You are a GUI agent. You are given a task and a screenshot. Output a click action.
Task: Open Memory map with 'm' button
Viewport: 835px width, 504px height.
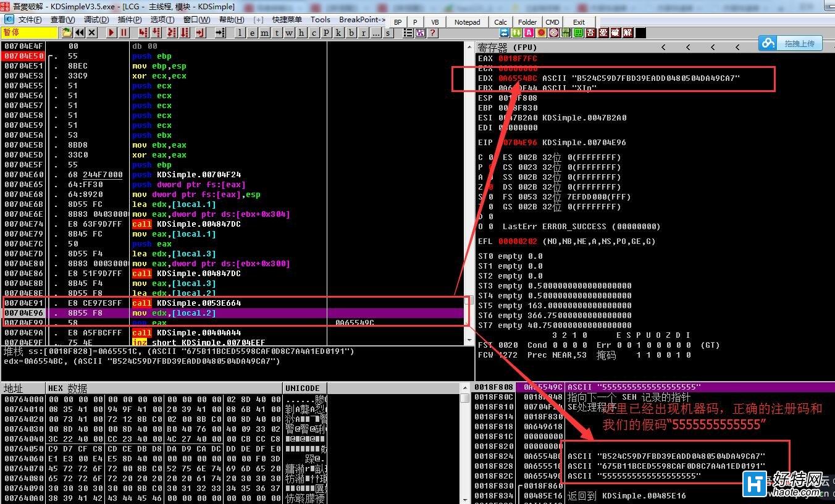pos(265,33)
